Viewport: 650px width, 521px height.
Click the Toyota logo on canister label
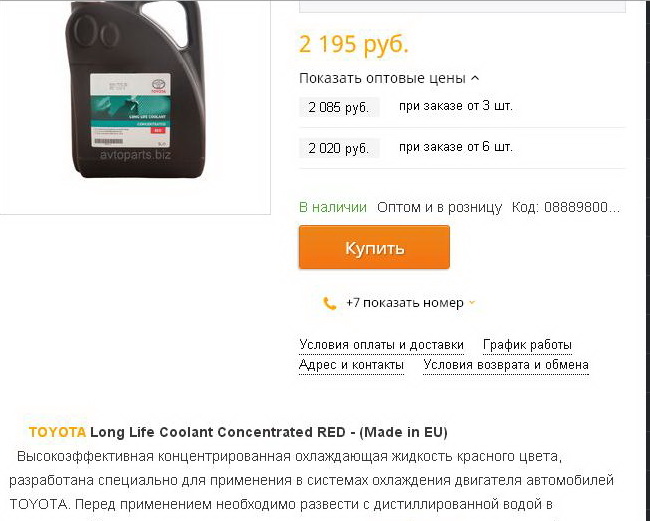click(158, 85)
